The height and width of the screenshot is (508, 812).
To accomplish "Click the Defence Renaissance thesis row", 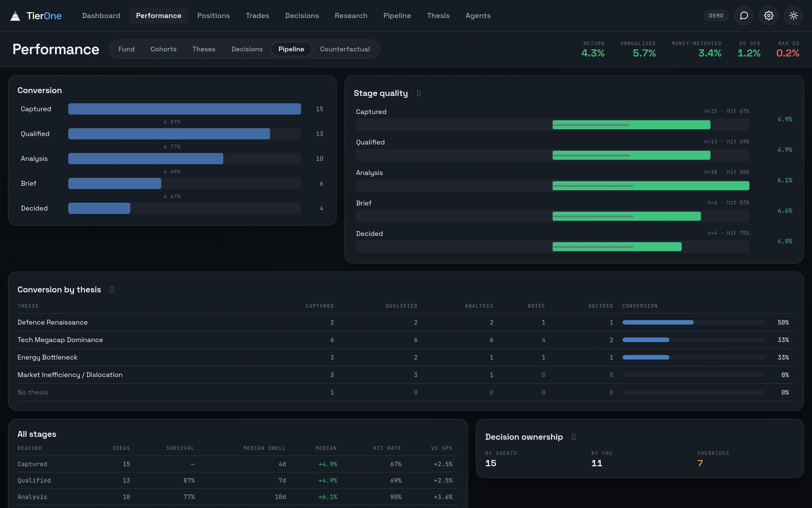I will click(x=406, y=323).
